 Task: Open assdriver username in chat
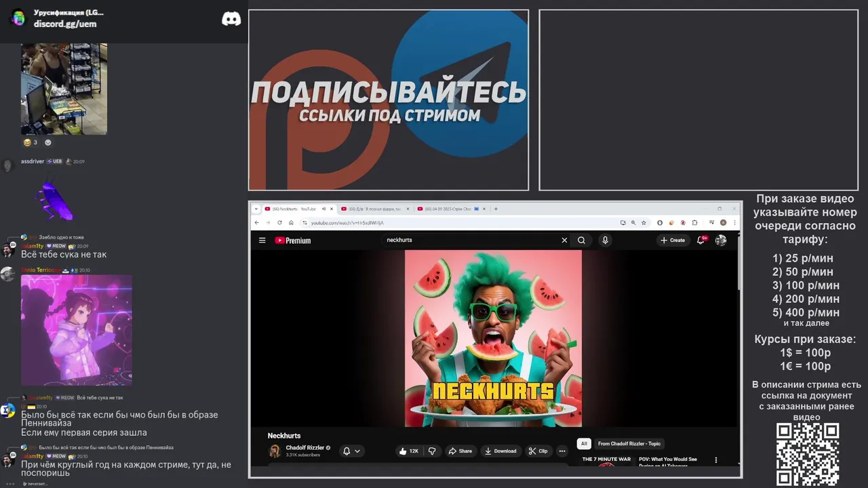point(33,161)
